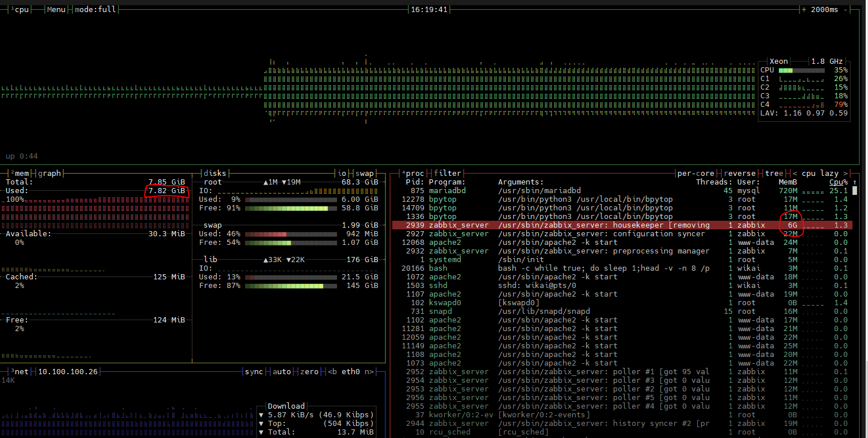Click the ⁴proc box label

[413, 172]
